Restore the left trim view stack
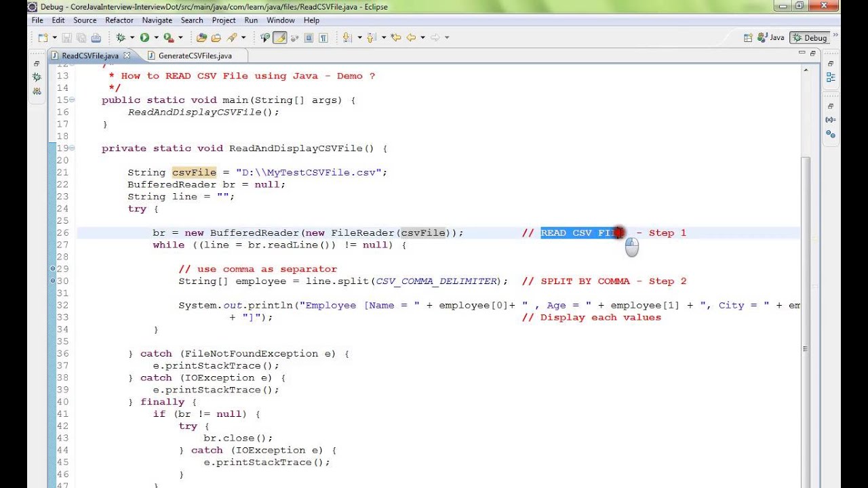 (37, 64)
